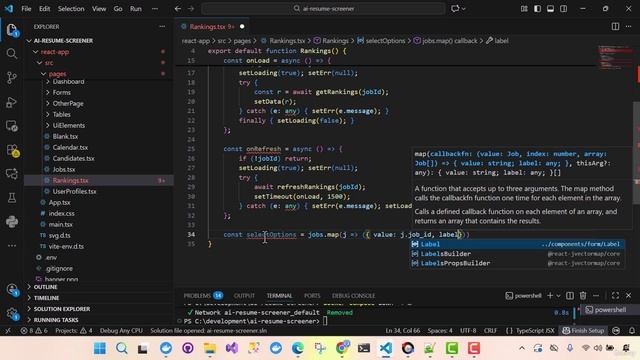Image resolution: width=640 pixels, height=360 pixels.
Task: Navigate forward with the arrow in title bar
Action: coord(191,9)
